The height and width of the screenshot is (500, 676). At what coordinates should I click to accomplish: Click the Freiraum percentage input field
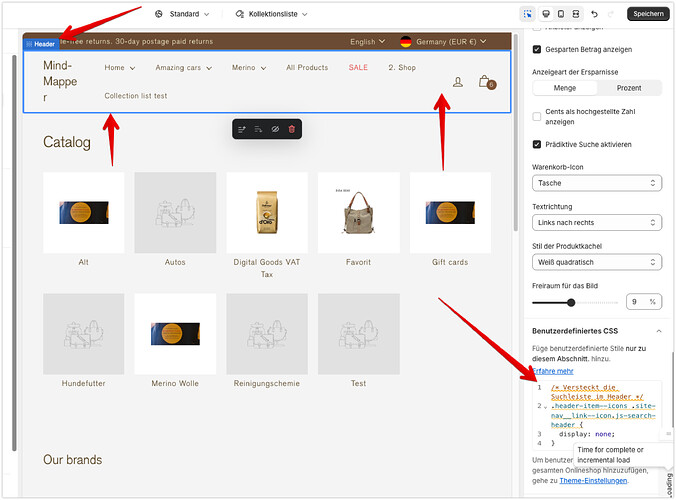click(x=644, y=302)
